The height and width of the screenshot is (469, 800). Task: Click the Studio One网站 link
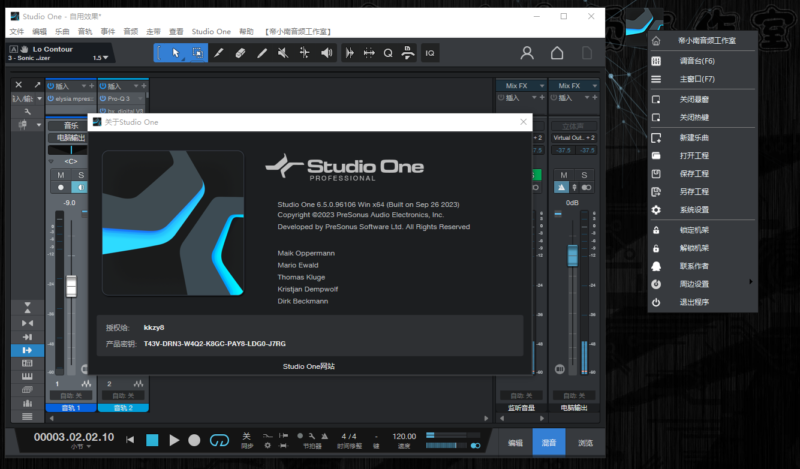pos(308,367)
